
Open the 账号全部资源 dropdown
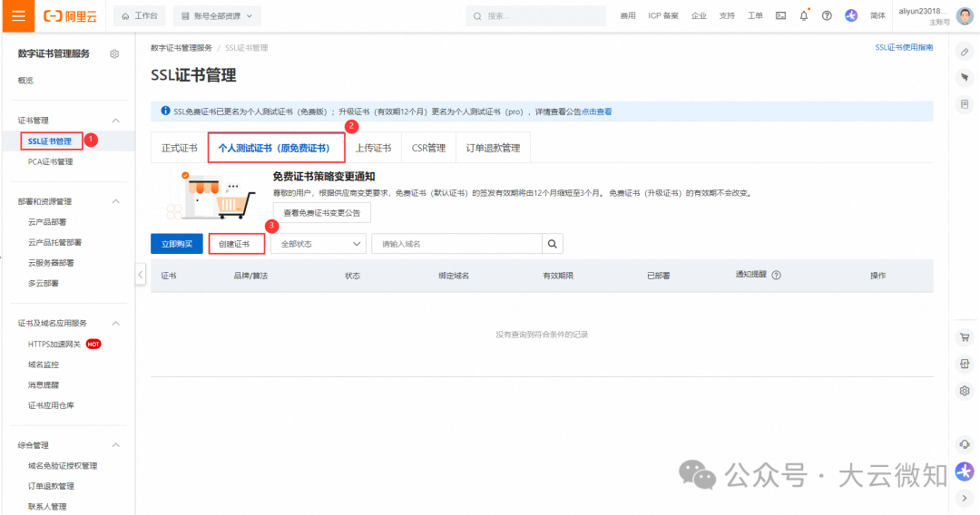[217, 16]
